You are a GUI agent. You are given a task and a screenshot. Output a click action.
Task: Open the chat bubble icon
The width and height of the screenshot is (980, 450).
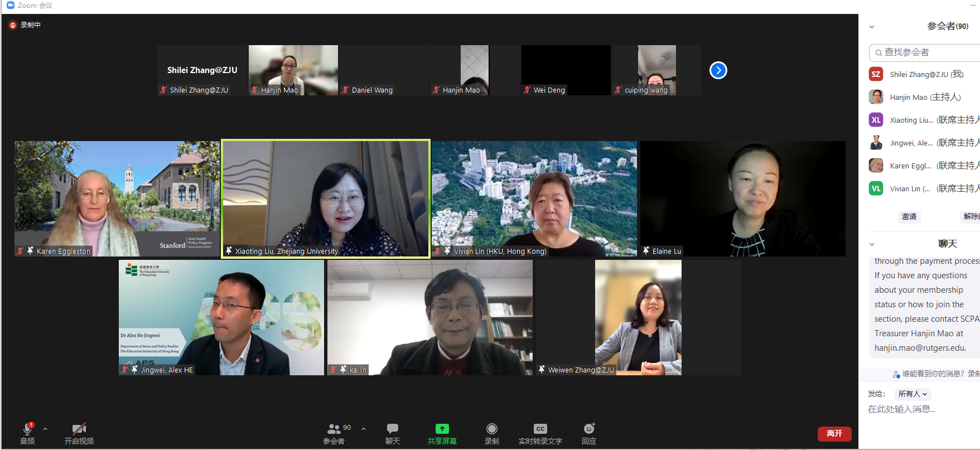tap(393, 428)
